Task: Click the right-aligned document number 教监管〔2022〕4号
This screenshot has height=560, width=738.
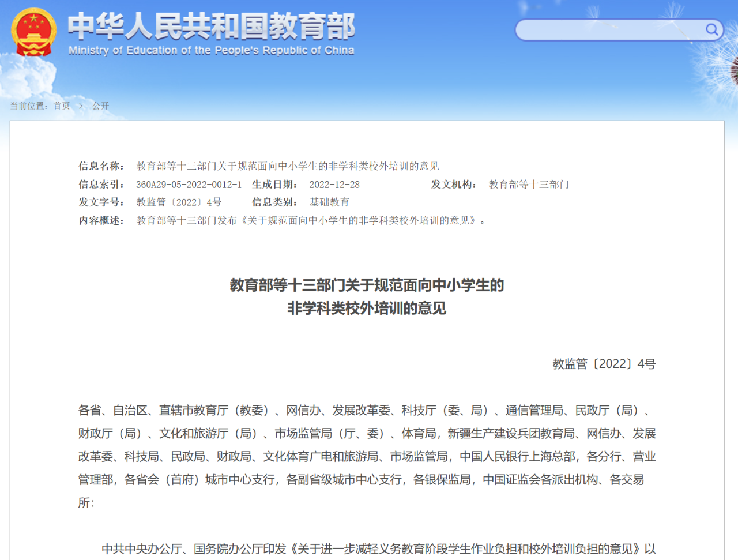Action: click(604, 364)
